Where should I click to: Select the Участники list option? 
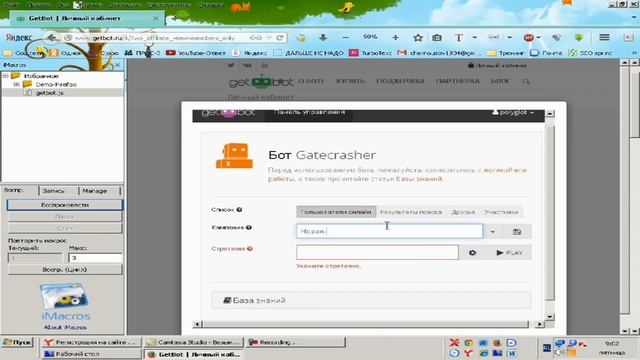501,212
